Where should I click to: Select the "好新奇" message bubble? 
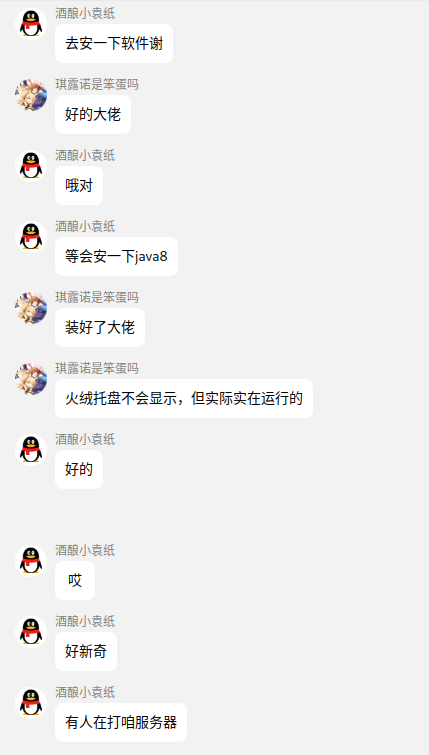pos(86,651)
